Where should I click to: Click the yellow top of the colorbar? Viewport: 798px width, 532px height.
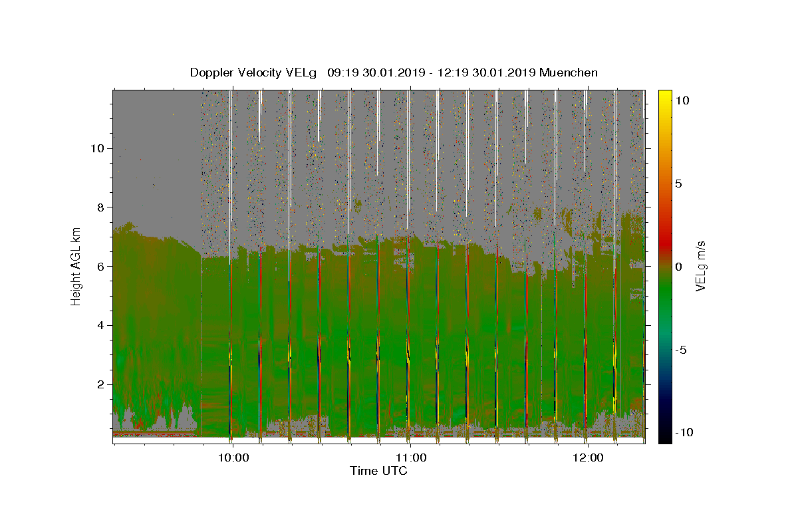coord(664,96)
